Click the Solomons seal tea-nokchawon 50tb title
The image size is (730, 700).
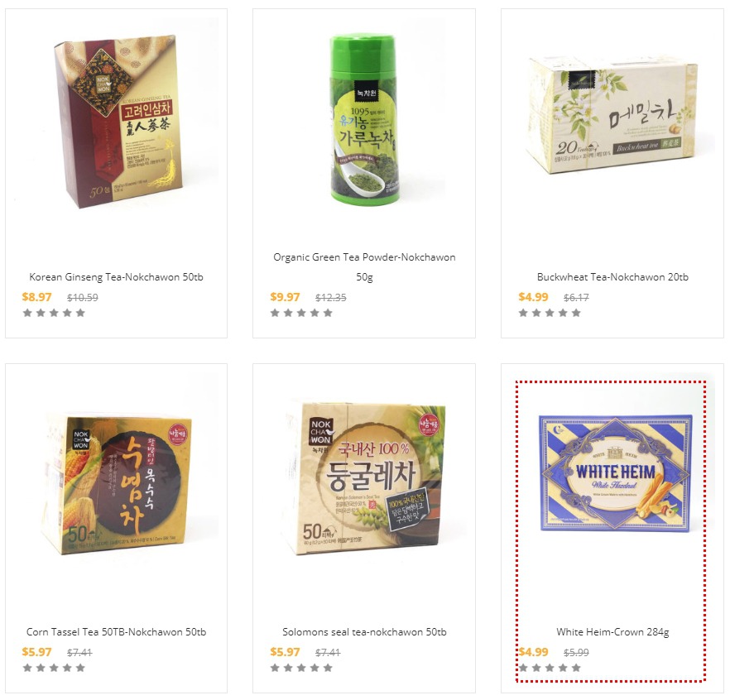pos(364,632)
